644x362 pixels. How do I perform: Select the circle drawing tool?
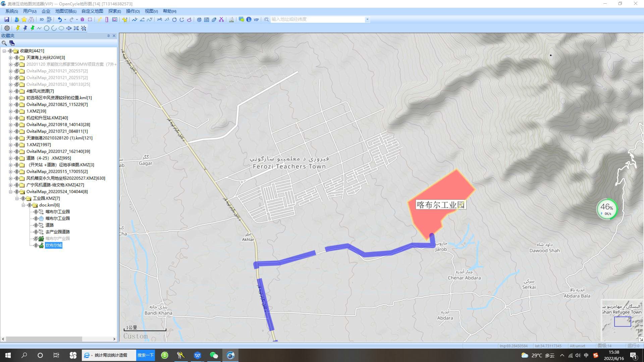click(47, 28)
